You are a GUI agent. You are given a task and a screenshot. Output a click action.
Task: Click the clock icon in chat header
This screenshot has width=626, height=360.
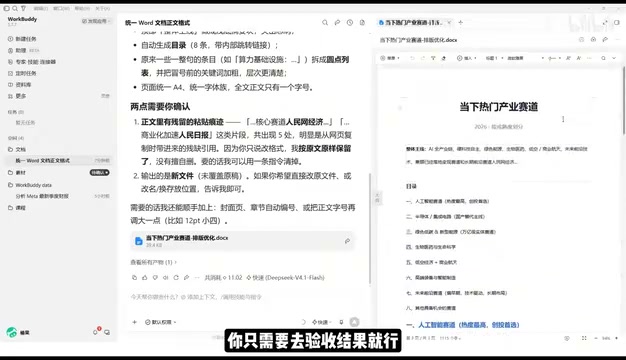(350, 23)
